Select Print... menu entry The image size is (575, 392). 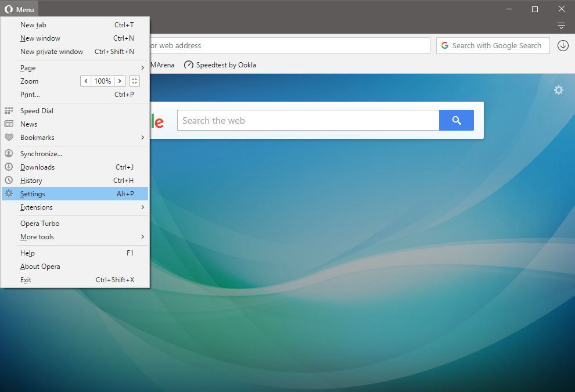click(75, 95)
